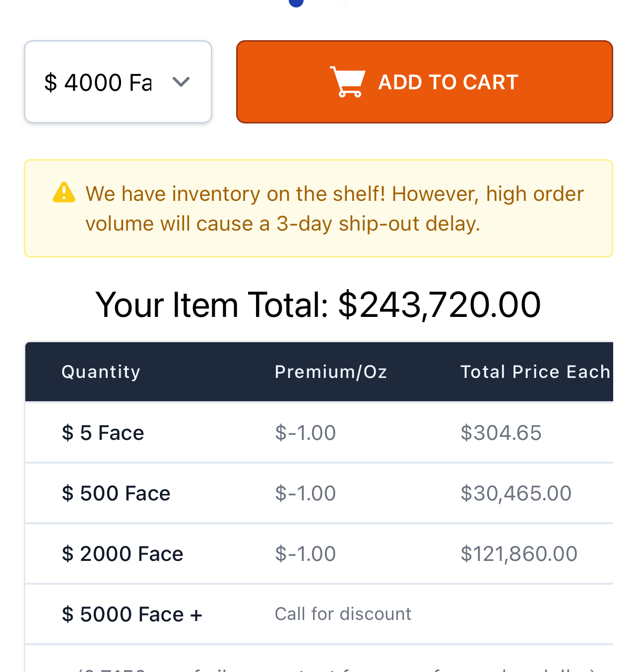Click the shopping cart icon
The image size is (637, 672).
(x=348, y=82)
